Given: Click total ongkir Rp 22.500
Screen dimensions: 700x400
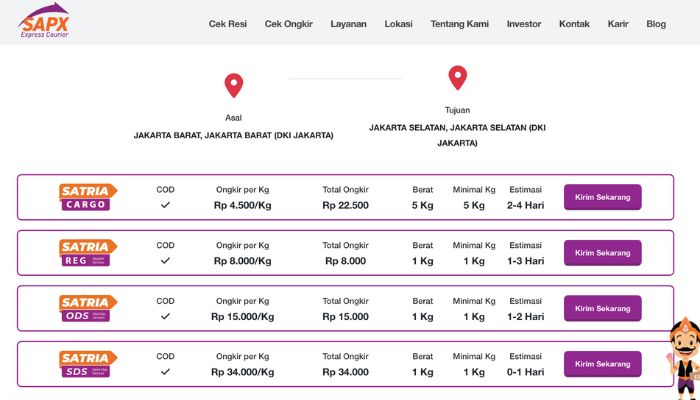Looking at the screenshot, I should (346, 205).
